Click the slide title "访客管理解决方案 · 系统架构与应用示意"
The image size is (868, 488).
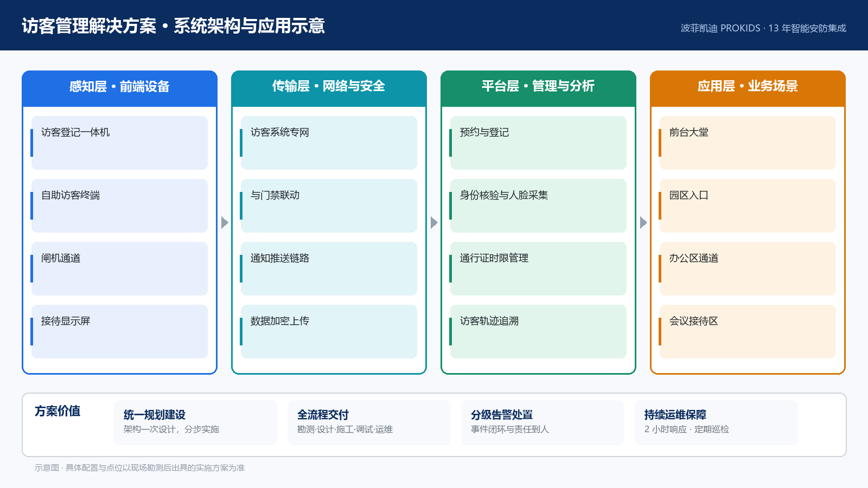[x=173, y=26]
